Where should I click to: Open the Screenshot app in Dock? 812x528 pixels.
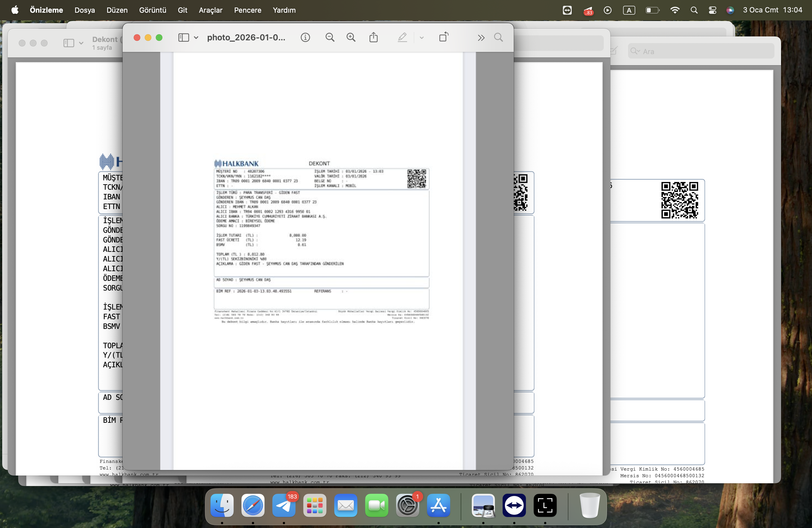[x=545, y=505]
